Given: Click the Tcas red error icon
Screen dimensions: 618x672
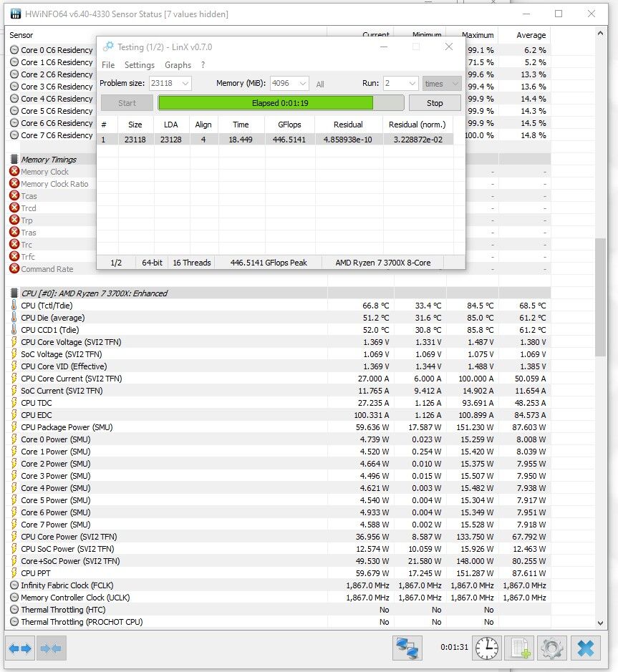Looking at the screenshot, I should 14,196.
